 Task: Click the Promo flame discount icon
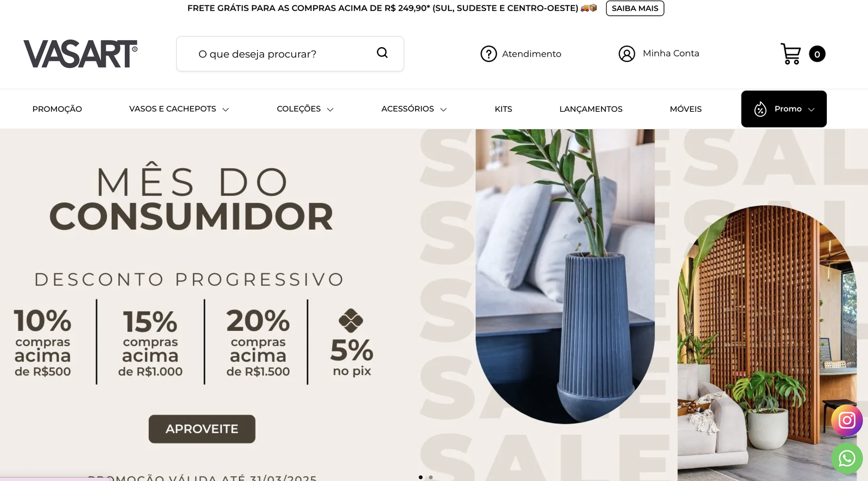[761, 109]
